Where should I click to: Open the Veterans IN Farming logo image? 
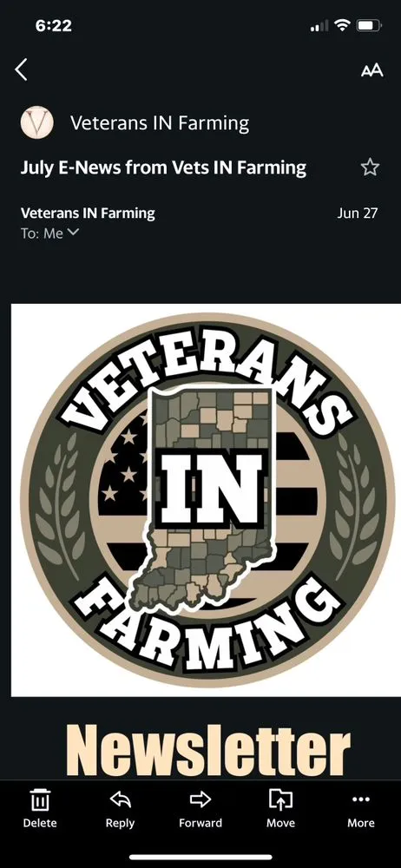[x=206, y=500]
